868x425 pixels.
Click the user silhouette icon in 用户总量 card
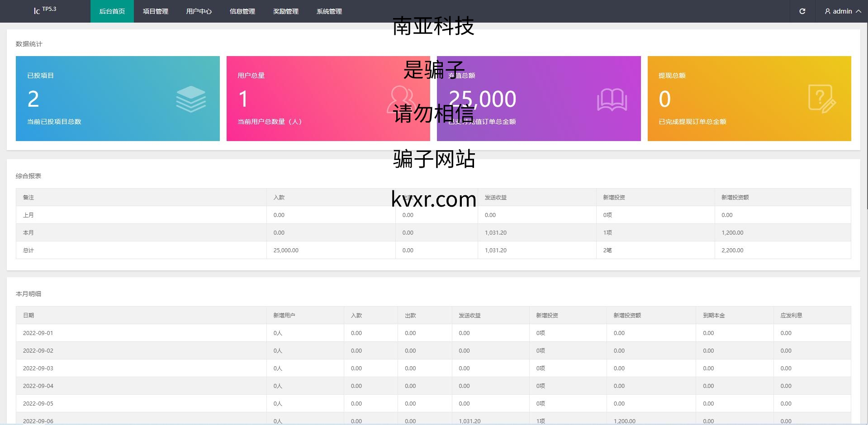400,99
